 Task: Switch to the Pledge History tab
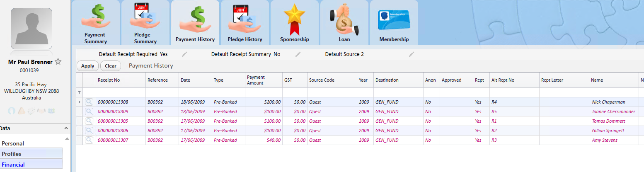click(x=245, y=23)
